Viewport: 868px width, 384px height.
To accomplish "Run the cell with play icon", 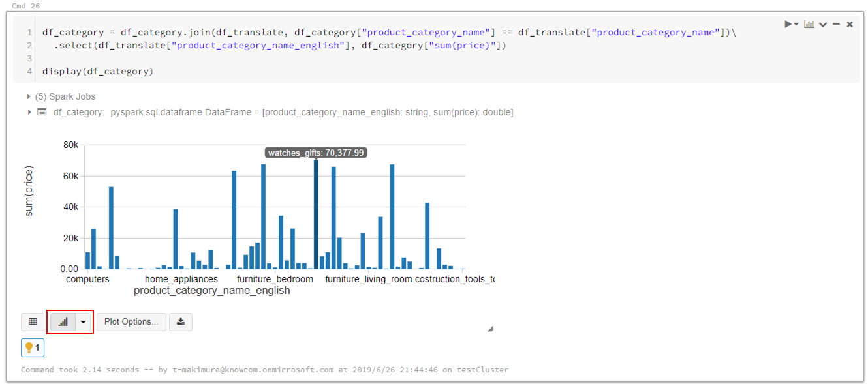I will tap(788, 24).
